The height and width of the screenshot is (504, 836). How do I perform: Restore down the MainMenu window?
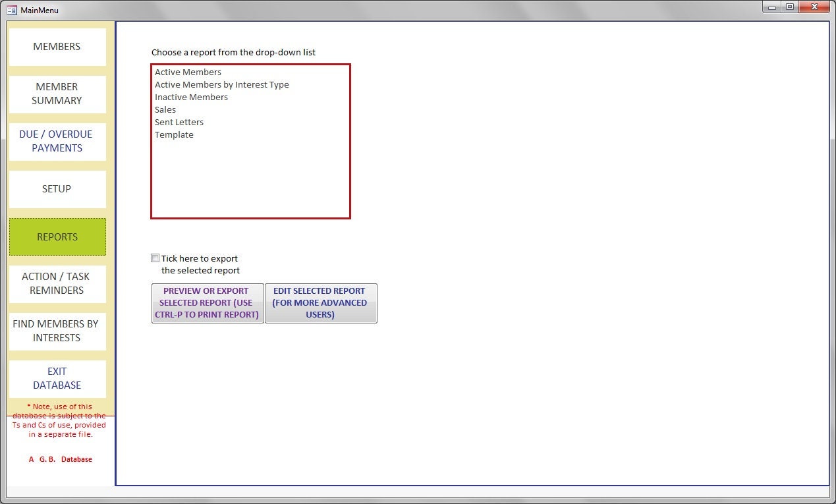tap(789, 7)
